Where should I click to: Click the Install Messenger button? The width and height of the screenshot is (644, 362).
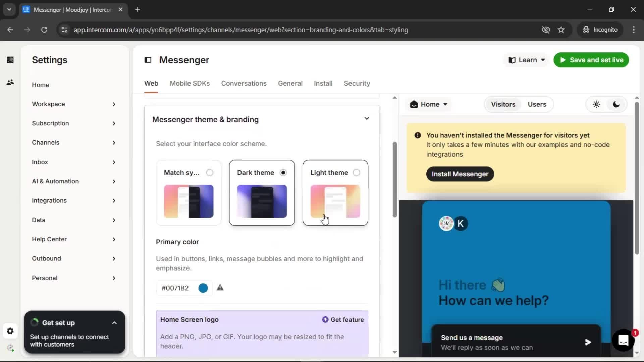(x=460, y=174)
